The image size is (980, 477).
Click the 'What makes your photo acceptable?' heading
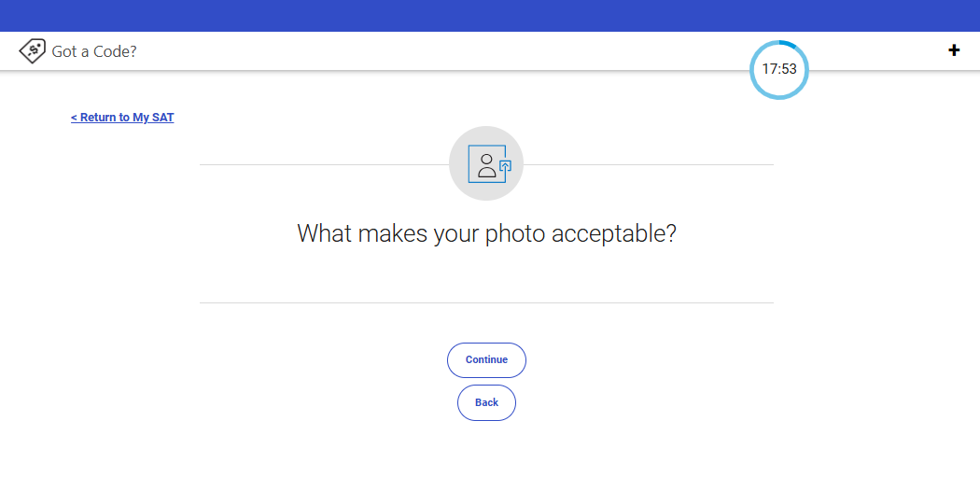(486, 233)
